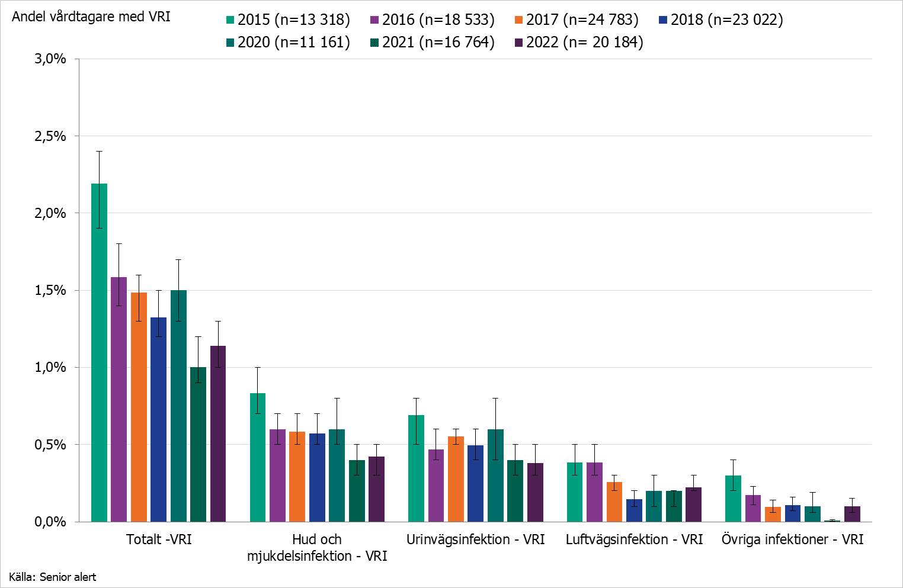Click the 'Andel vårdtagare med VRI' title
Viewport: 903px width, 588px height.
(91, 17)
